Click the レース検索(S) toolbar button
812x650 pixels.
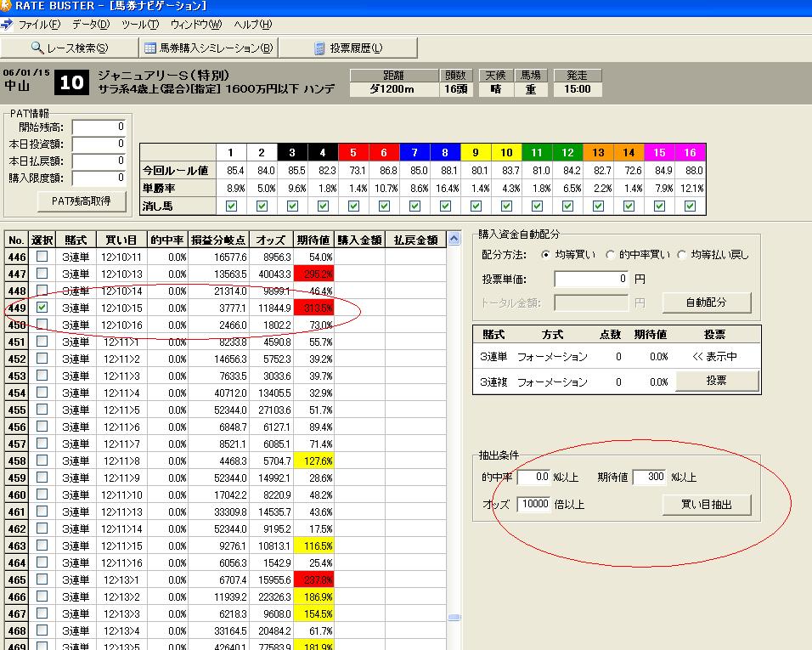(70, 48)
